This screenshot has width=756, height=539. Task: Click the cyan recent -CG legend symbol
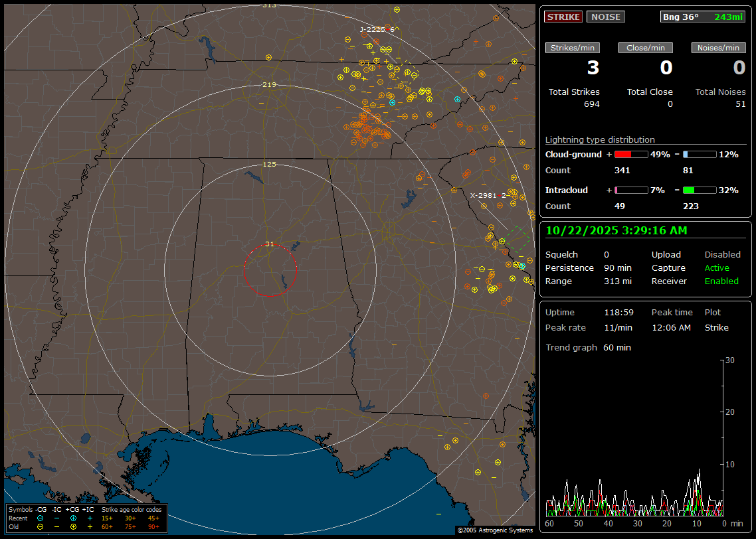[41, 518]
